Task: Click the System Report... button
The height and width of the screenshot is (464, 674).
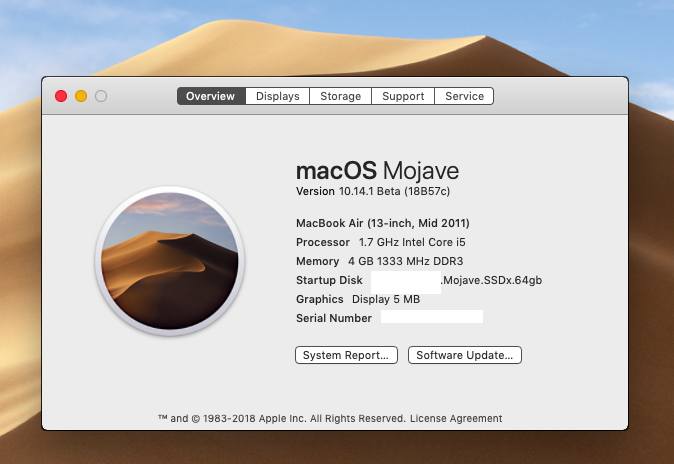Action: coord(346,355)
